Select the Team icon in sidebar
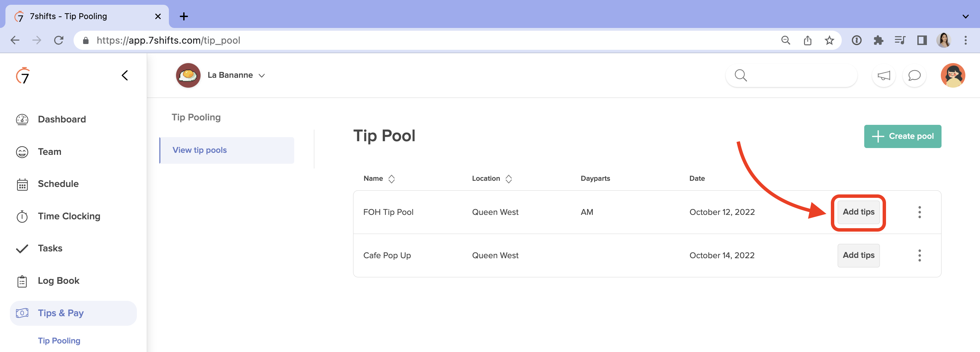 (22, 151)
